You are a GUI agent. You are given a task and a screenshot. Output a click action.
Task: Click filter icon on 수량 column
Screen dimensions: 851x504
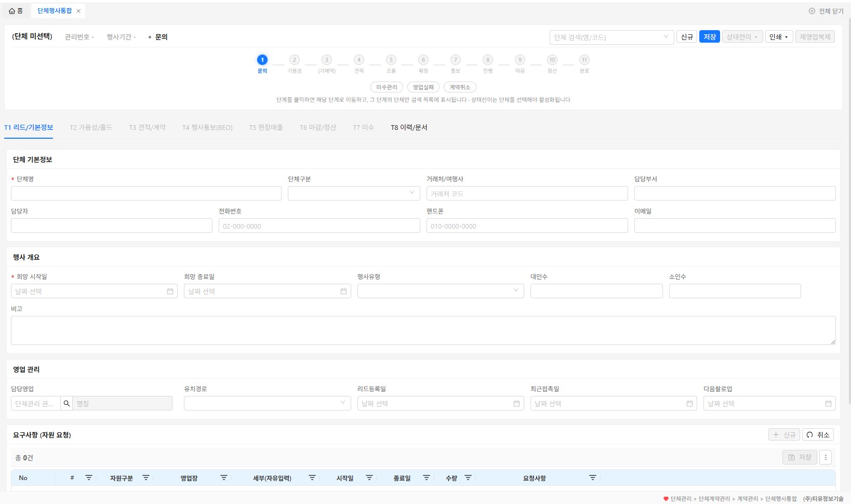coord(468,478)
